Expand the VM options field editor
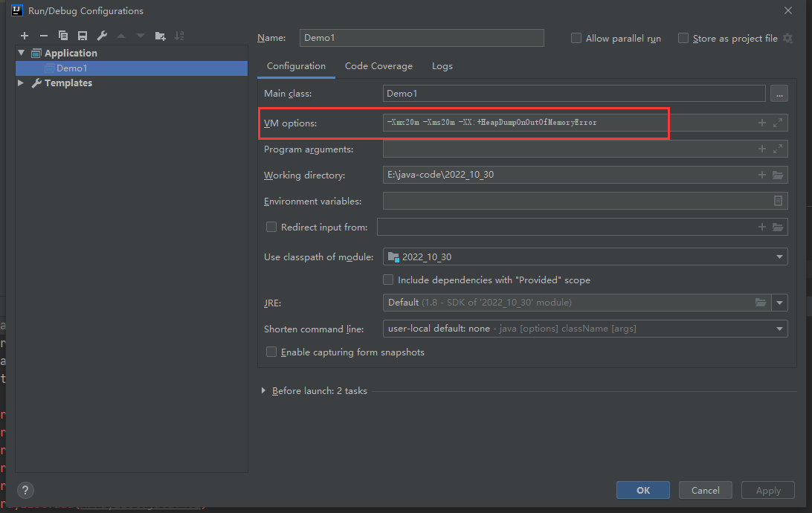812x513 pixels. click(x=778, y=123)
